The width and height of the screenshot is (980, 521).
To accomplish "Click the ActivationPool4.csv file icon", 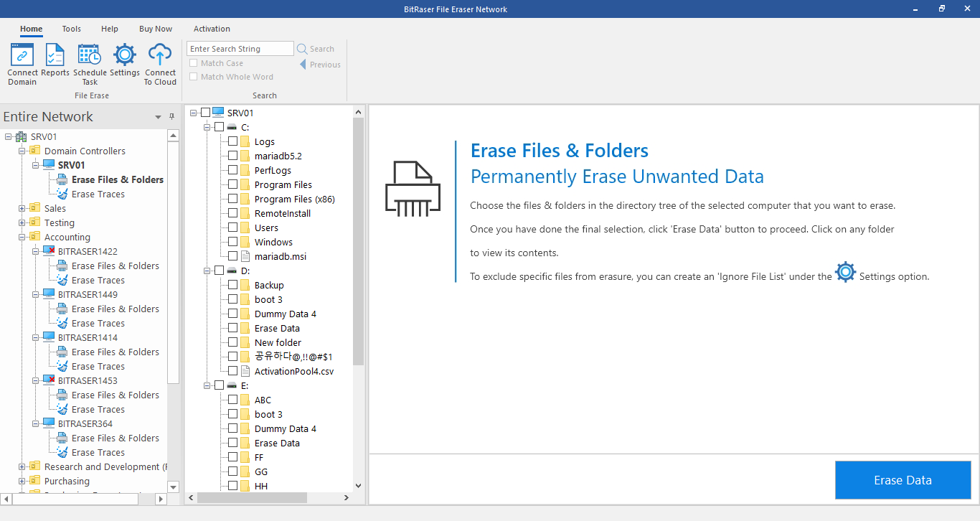I will [x=245, y=371].
